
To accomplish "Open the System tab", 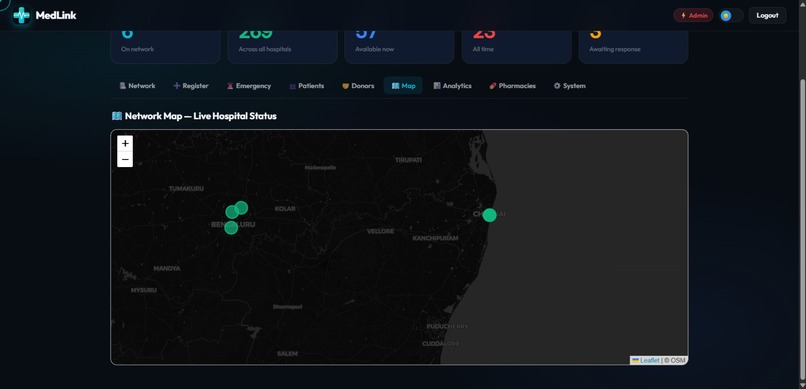I will (570, 86).
